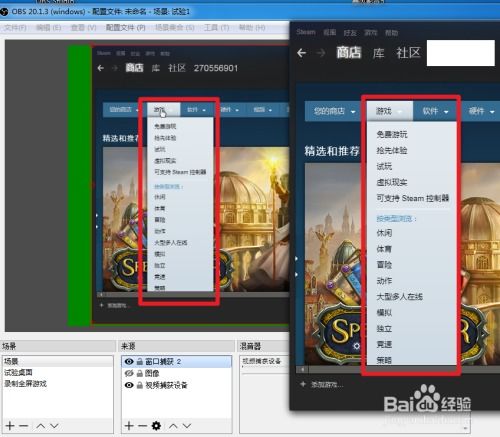Expand the 硬件 dropdown in Steam

481,111
